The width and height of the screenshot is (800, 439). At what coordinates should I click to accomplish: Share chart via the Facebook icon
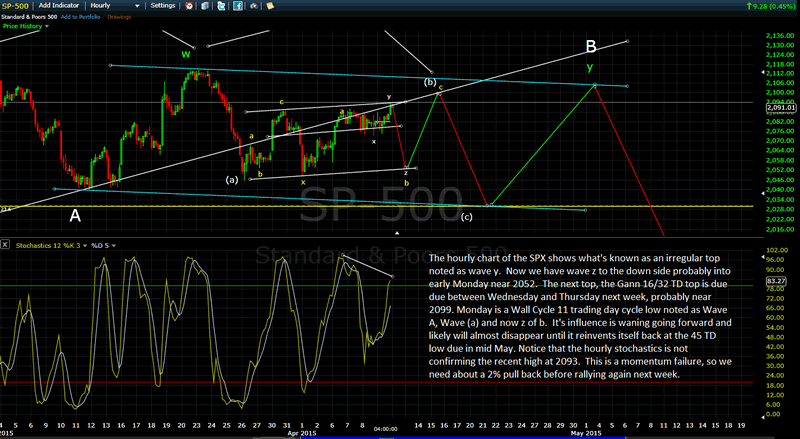point(238,6)
